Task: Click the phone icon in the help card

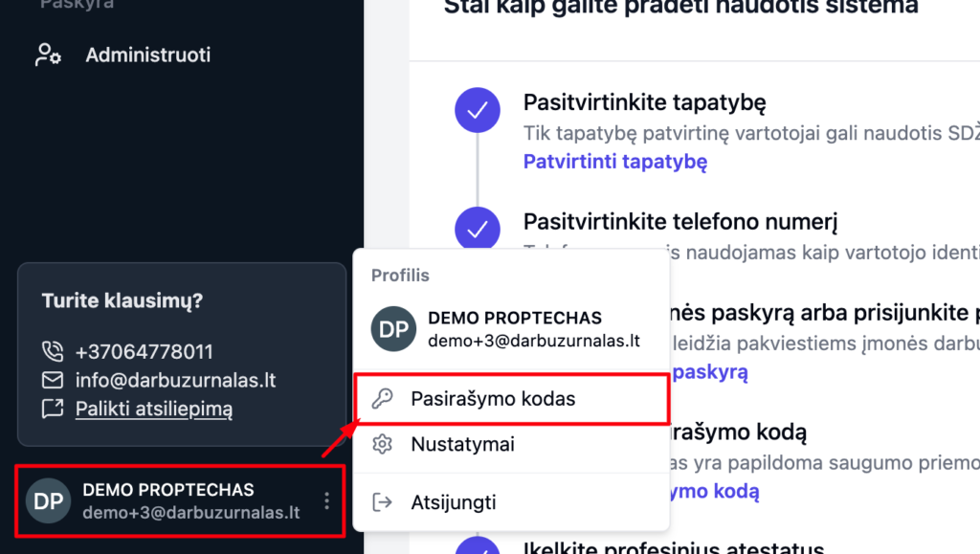Action: (52, 351)
